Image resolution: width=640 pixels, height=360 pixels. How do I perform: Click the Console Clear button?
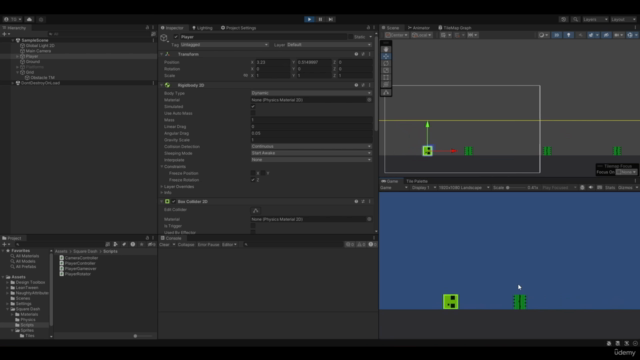[164, 244]
